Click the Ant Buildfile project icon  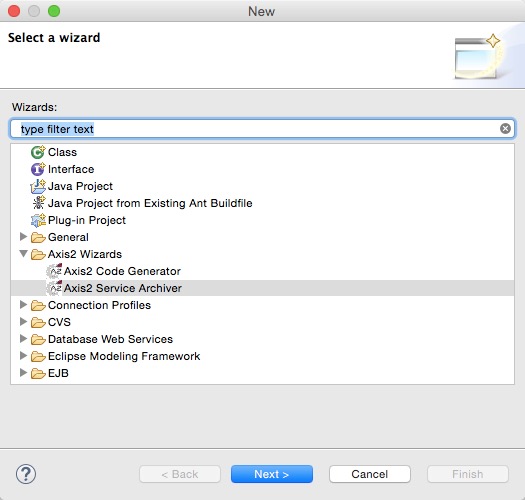point(39,203)
